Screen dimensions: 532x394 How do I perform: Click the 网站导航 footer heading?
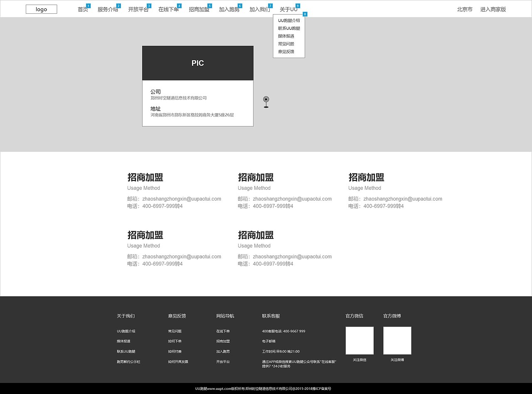point(225,316)
